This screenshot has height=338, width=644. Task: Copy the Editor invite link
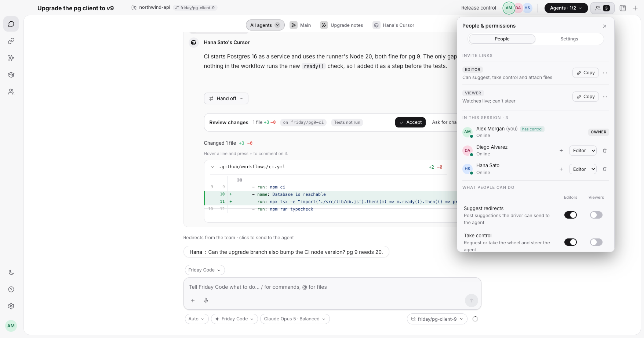click(586, 73)
